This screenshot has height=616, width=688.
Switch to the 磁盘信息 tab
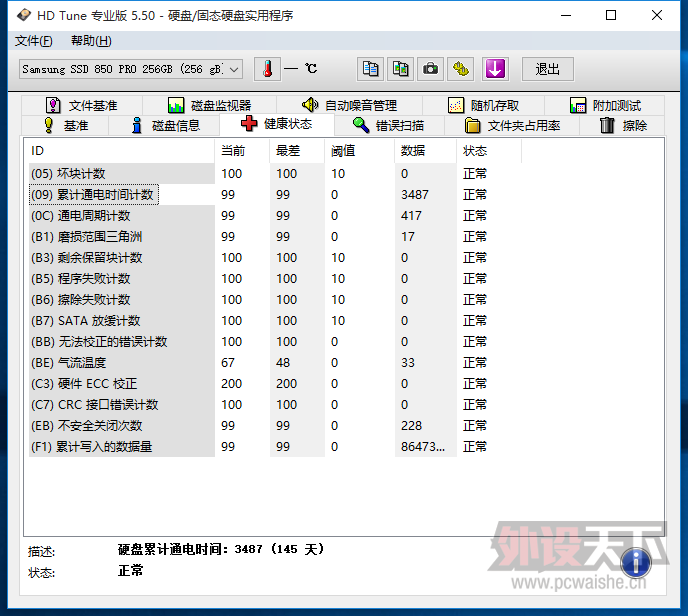click(165, 125)
